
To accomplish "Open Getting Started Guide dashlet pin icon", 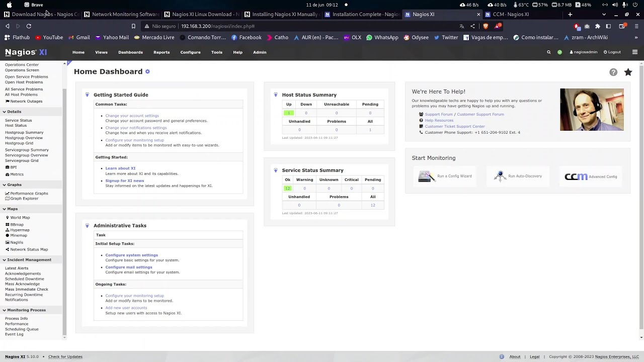I will coord(87,95).
